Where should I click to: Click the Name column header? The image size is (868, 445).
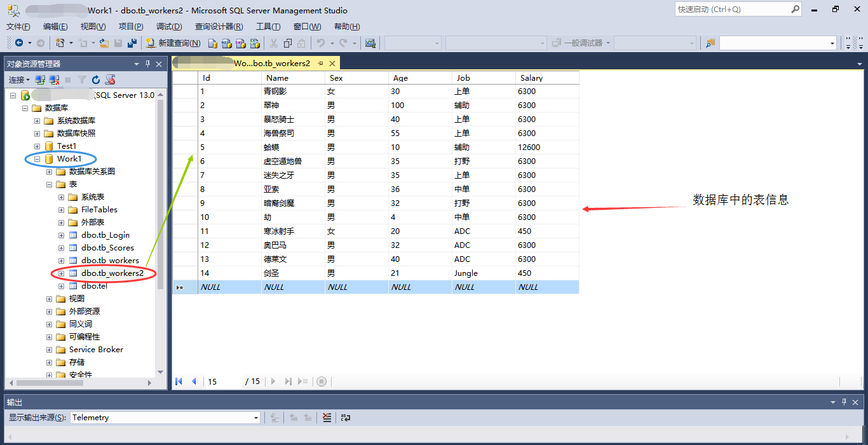293,78
